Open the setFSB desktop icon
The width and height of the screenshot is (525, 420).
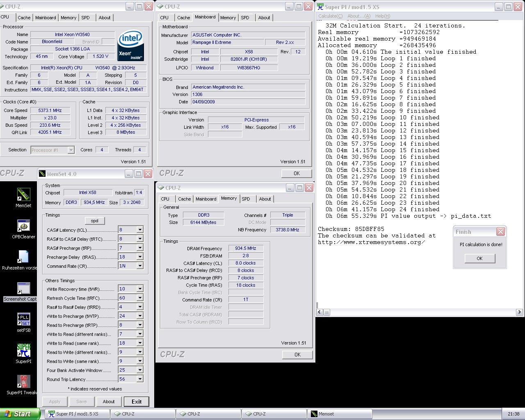[23, 322]
